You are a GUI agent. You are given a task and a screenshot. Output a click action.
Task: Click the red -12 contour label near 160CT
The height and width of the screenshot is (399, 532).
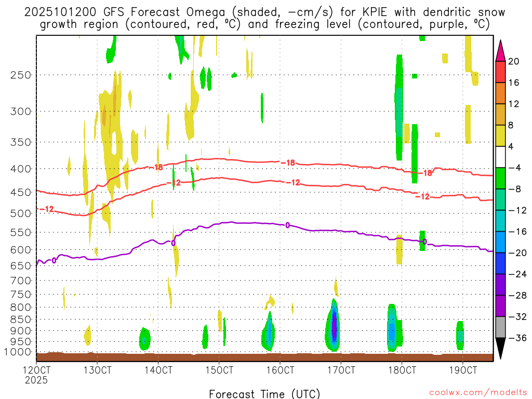tap(293, 182)
